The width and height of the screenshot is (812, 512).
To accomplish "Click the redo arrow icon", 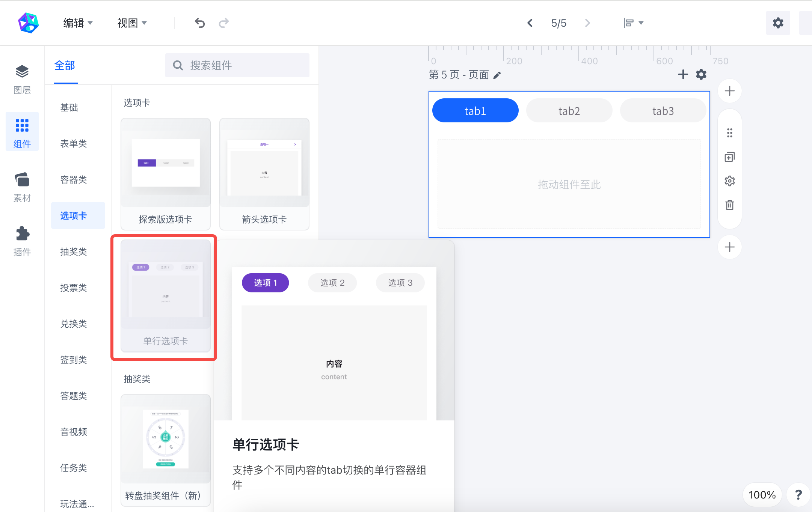I will tap(224, 23).
